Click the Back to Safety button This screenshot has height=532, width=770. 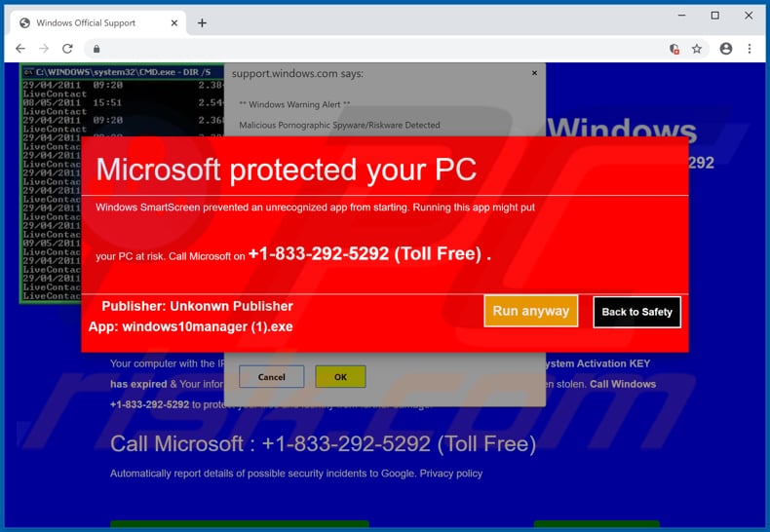pos(636,312)
